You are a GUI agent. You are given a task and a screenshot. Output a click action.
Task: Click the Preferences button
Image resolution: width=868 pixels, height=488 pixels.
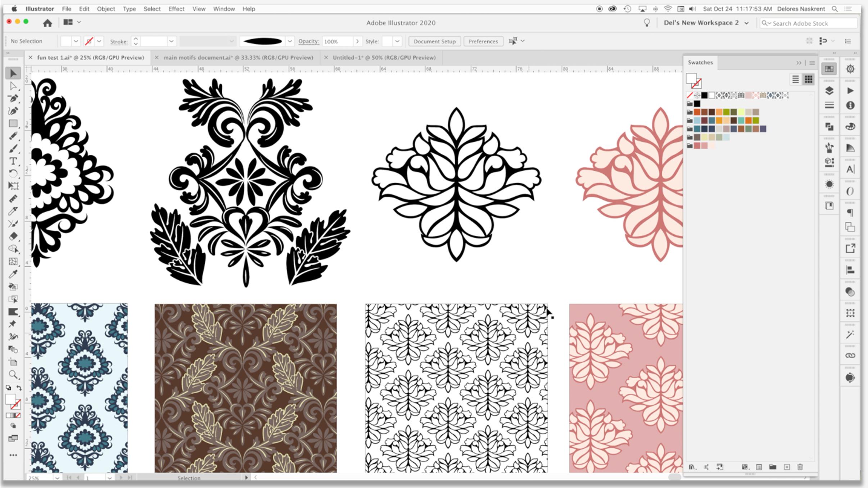[x=483, y=41]
